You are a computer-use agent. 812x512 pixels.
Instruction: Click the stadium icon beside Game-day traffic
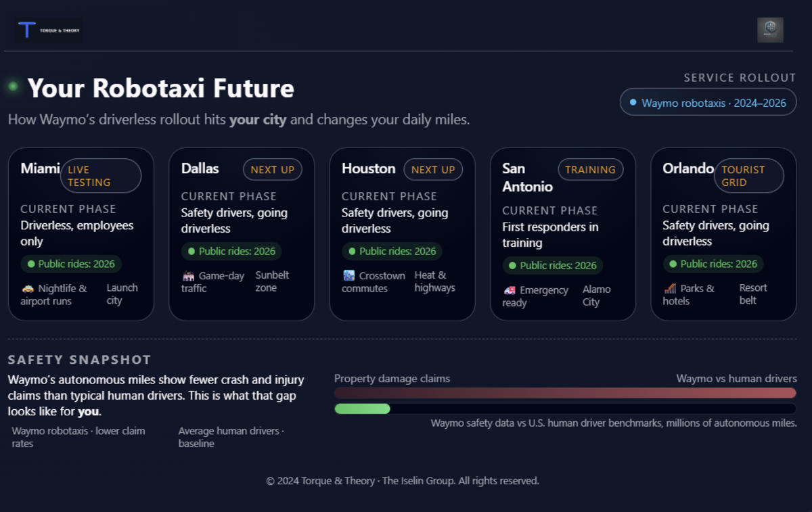pyautogui.click(x=188, y=276)
